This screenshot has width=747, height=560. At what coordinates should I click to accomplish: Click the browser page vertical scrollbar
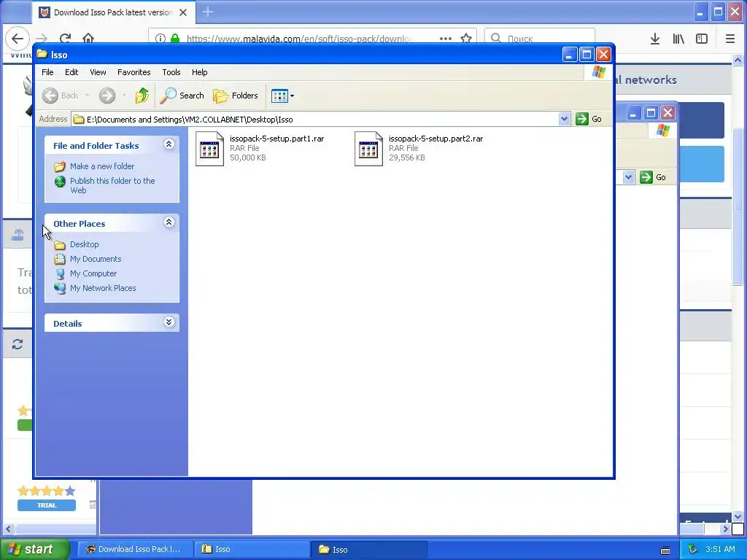click(738, 206)
